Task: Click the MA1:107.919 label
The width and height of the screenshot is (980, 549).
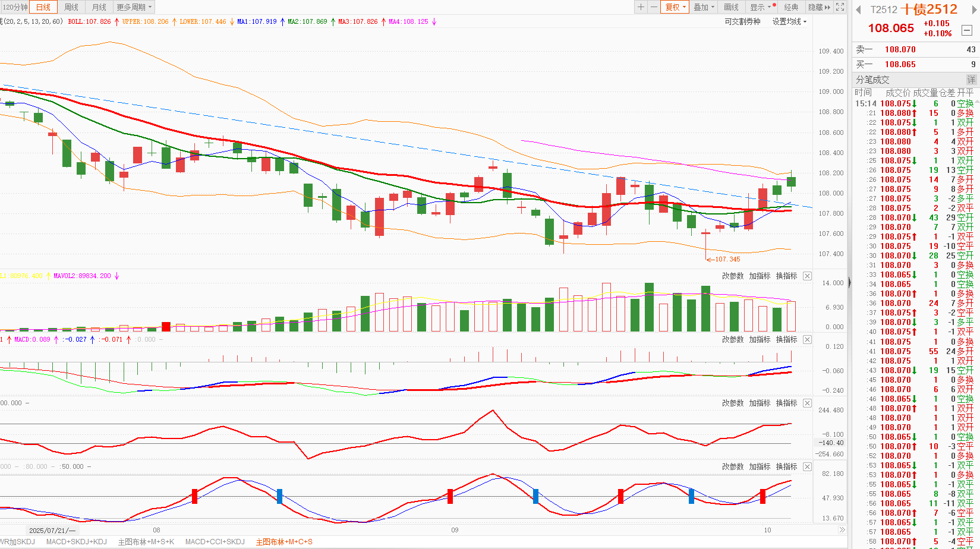Action: pos(257,21)
